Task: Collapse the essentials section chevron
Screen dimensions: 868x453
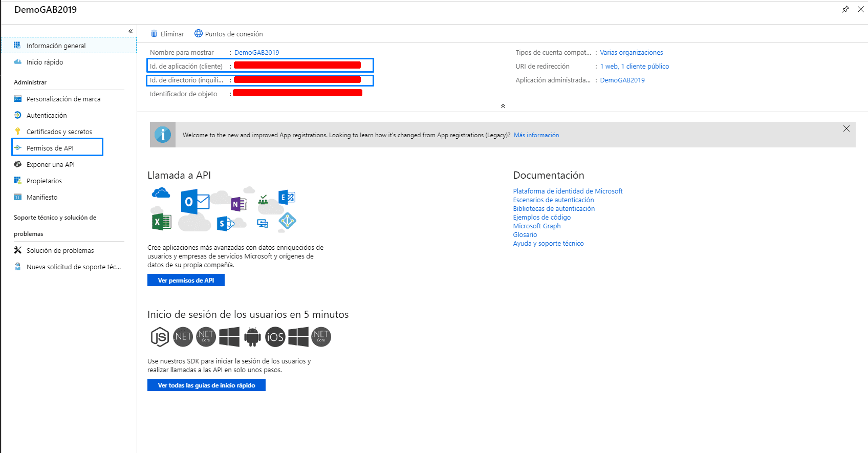Action: click(503, 106)
